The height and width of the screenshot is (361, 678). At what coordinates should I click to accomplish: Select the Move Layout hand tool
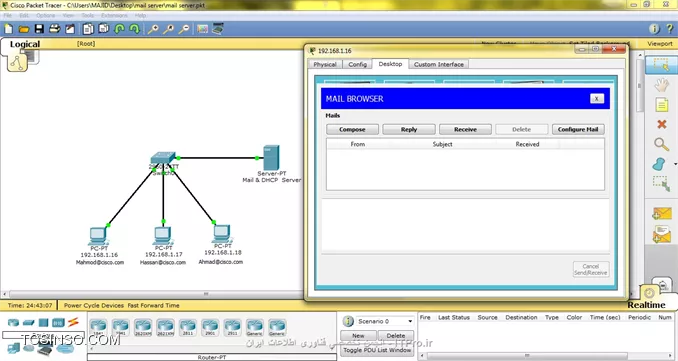[661, 85]
